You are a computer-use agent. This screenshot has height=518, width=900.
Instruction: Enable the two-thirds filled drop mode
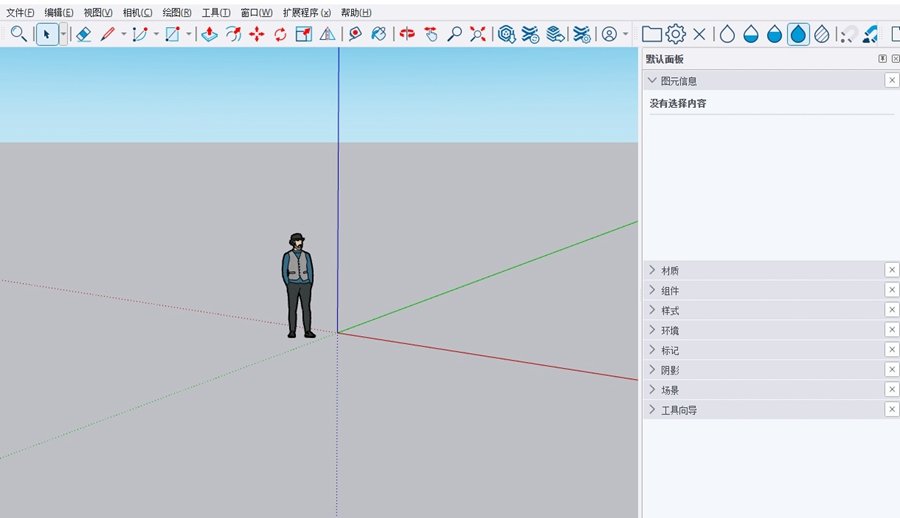click(774, 34)
